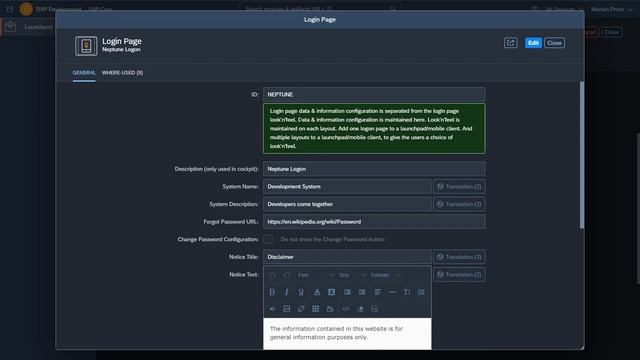The width and height of the screenshot is (640, 360).
Task: Click the ID field containing NEPTUNE
Action: coord(374,94)
